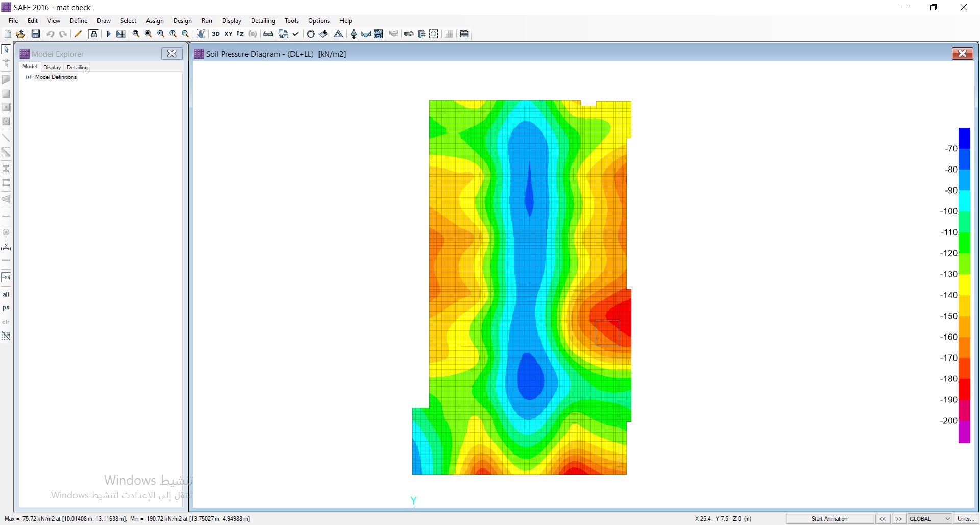Screen dimensions: 980x525
Task: Click the glasses object shrink toggle
Action: click(x=267, y=34)
